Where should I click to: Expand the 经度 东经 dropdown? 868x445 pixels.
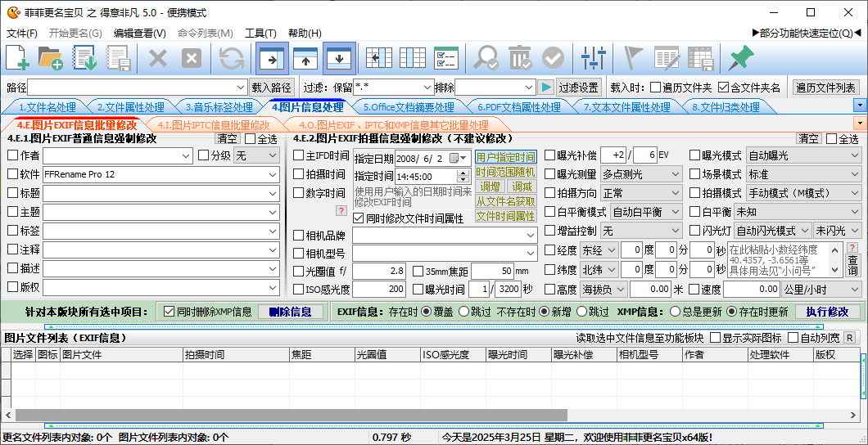[x=599, y=250]
